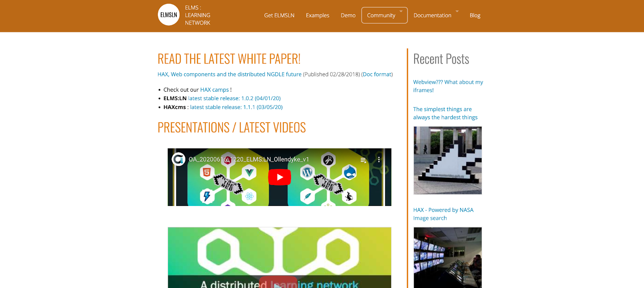644x288 pixels.
Task: Go to the Examples page
Action: pyautogui.click(x=318, y=15)
